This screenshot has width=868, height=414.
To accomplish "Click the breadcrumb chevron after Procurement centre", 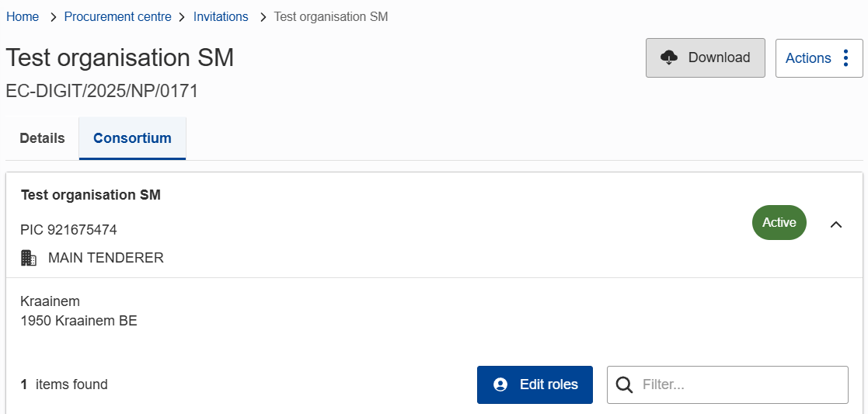I will pos(182,17).
